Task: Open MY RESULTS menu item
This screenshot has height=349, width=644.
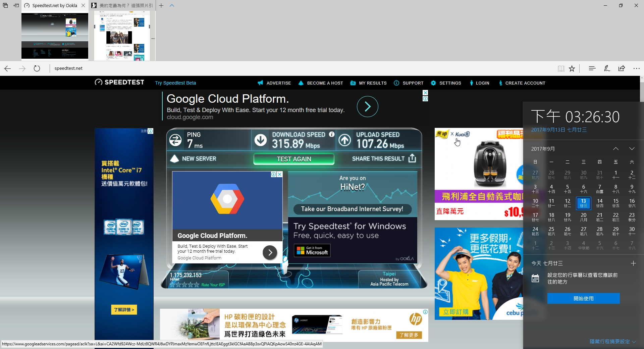Action: coord(368,83)
